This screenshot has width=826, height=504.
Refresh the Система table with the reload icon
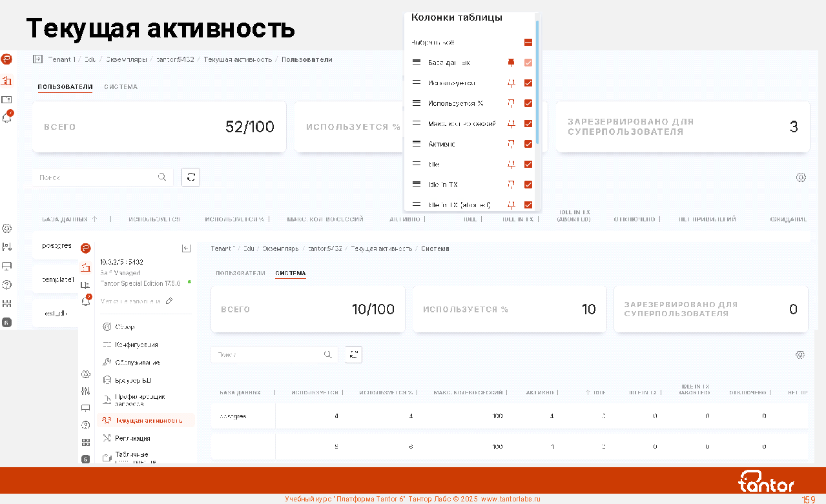click(x=353, y=354)
